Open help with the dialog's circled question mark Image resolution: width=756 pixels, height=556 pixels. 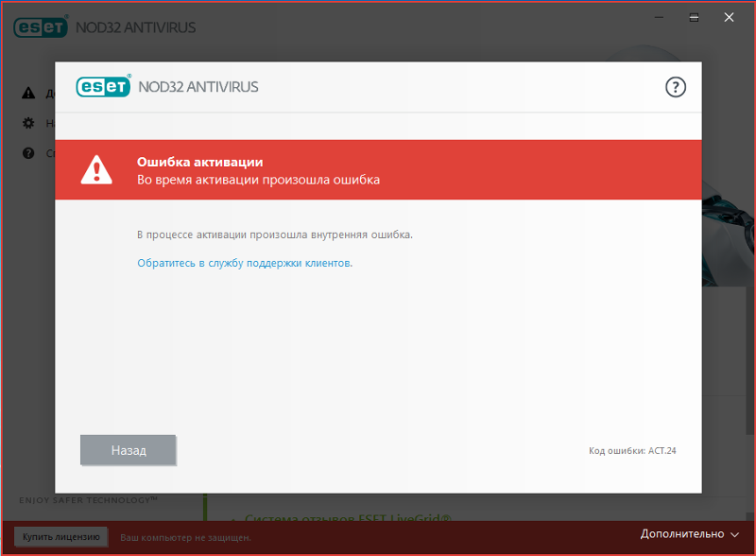pos(675,87)
